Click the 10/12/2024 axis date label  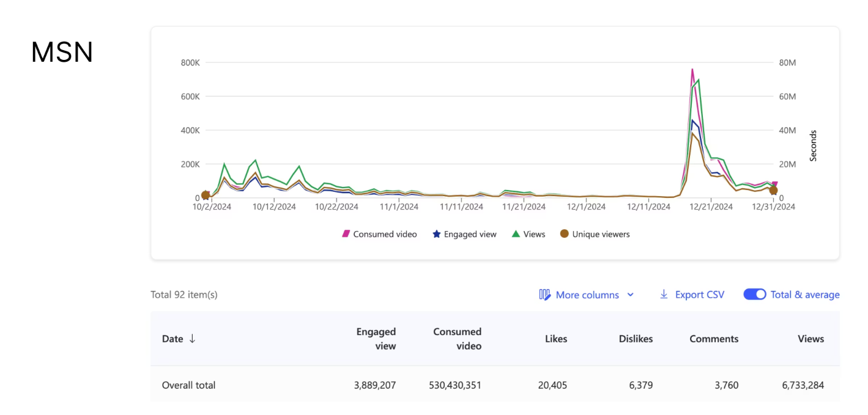point(274,207)
